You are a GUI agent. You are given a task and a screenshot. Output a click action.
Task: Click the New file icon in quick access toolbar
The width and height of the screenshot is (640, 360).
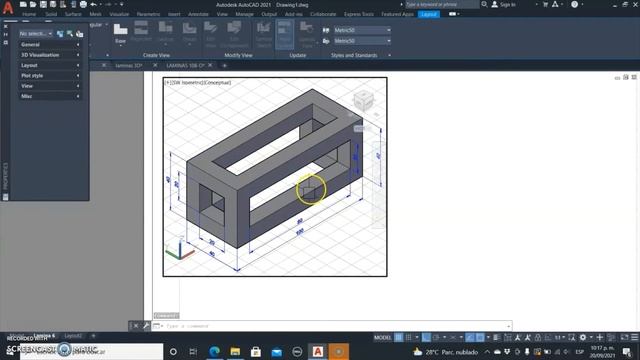point(23,4)
